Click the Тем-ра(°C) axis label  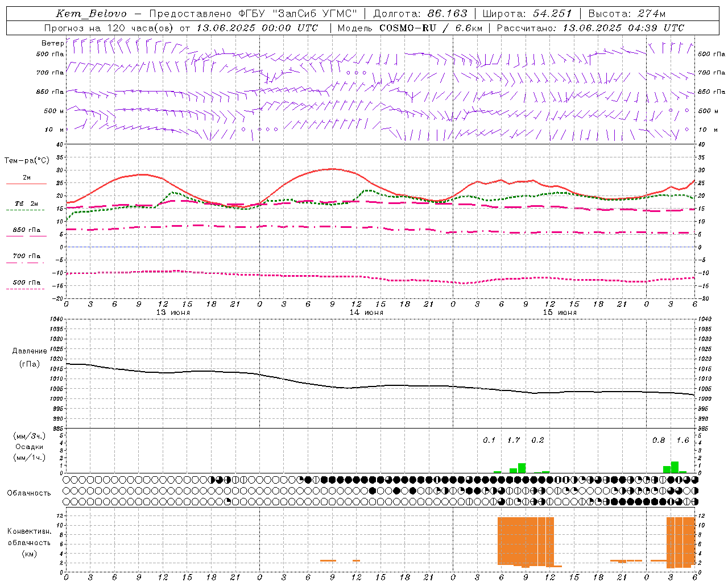click(27, 161)
